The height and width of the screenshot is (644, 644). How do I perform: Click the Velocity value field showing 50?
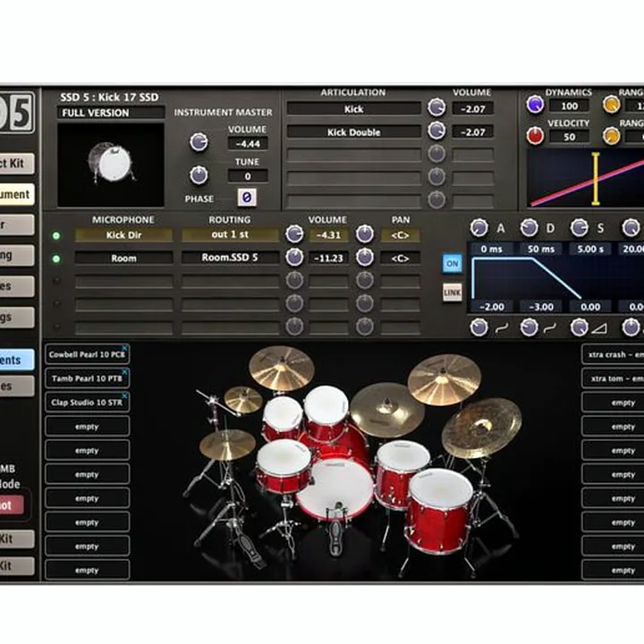click(x=569, y=137)
